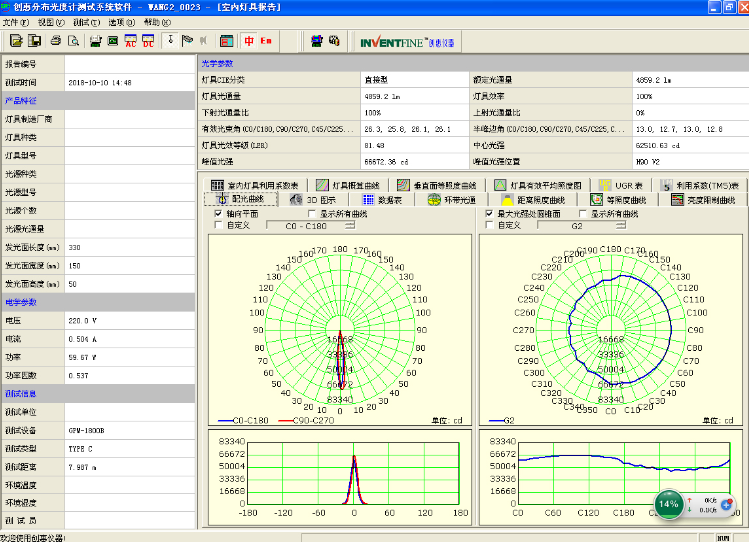Enable left chart 显示所有曲线 checkbox
749x542 pixels.
(x=312, y=213)
